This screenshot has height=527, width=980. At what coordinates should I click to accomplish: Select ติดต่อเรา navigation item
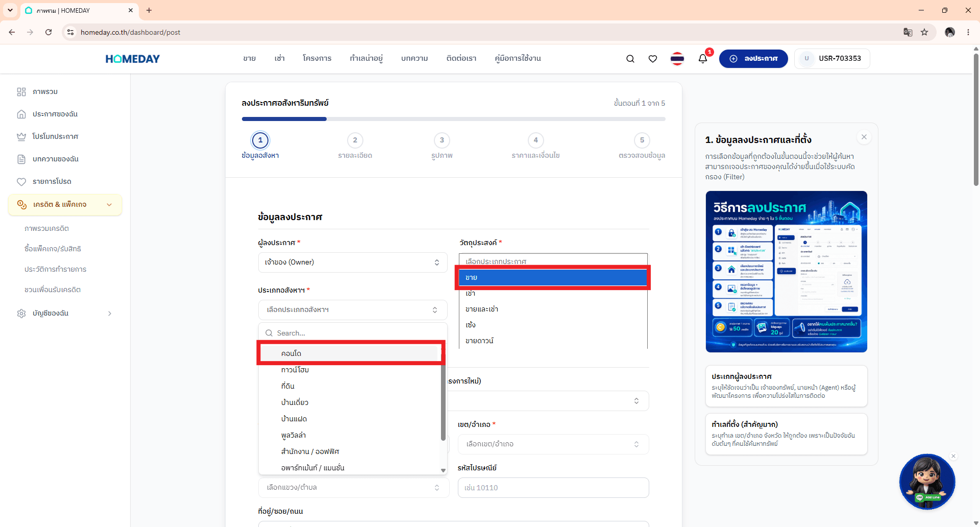tap(461, 59)
